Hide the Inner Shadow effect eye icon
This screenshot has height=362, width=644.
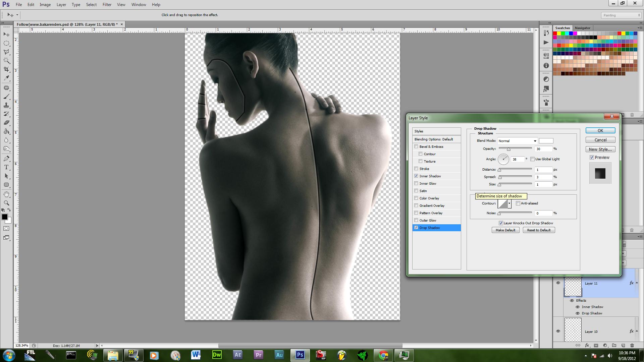tap(578, 307)
